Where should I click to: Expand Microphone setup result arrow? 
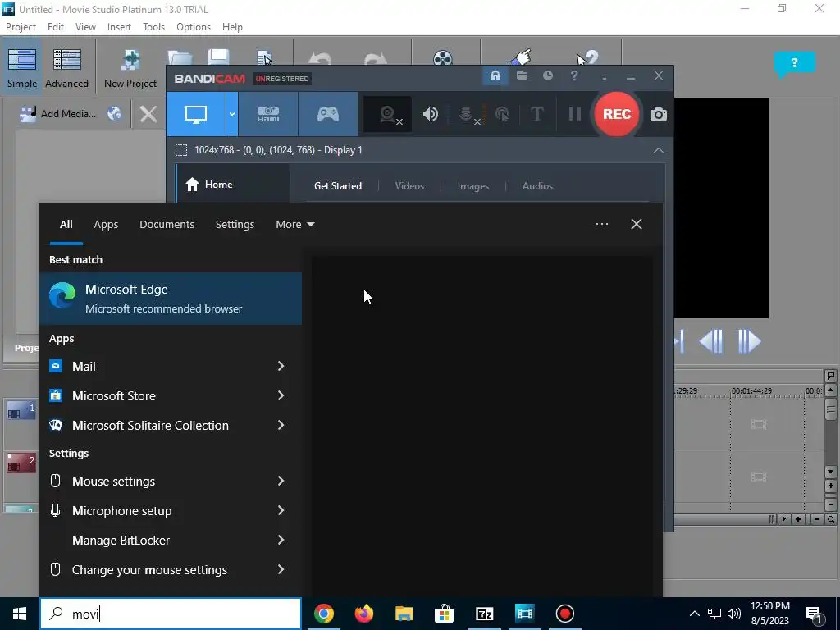click(281, 510)
